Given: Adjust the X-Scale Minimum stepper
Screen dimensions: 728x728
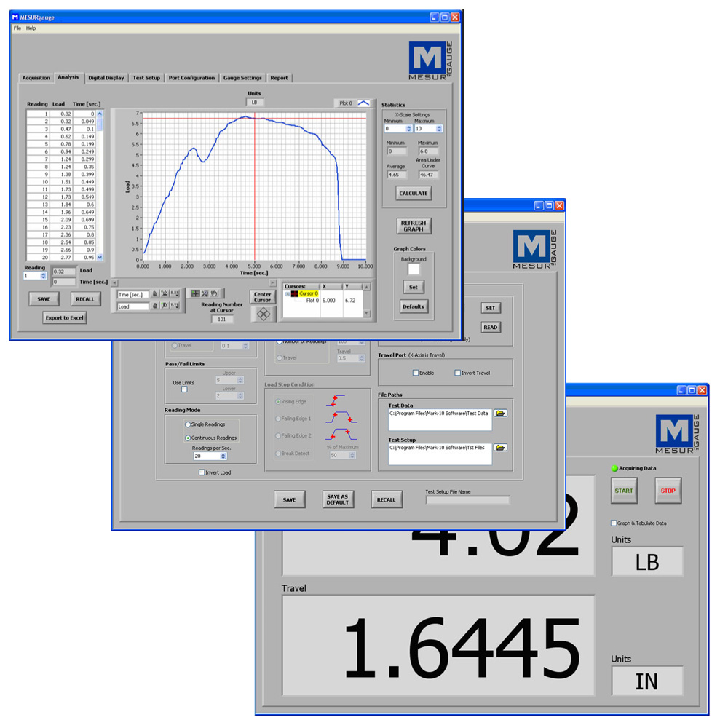Looking at the screenshot, I should click(408, 129).
